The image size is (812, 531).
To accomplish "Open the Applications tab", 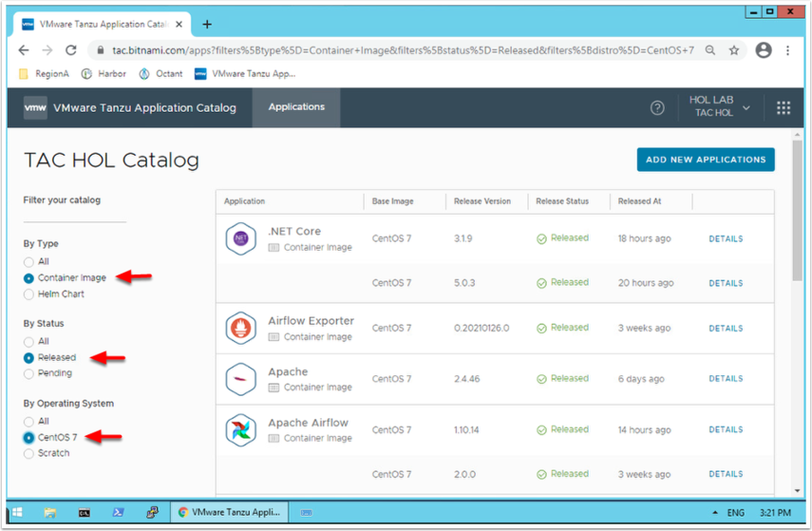I will point(296,107).
